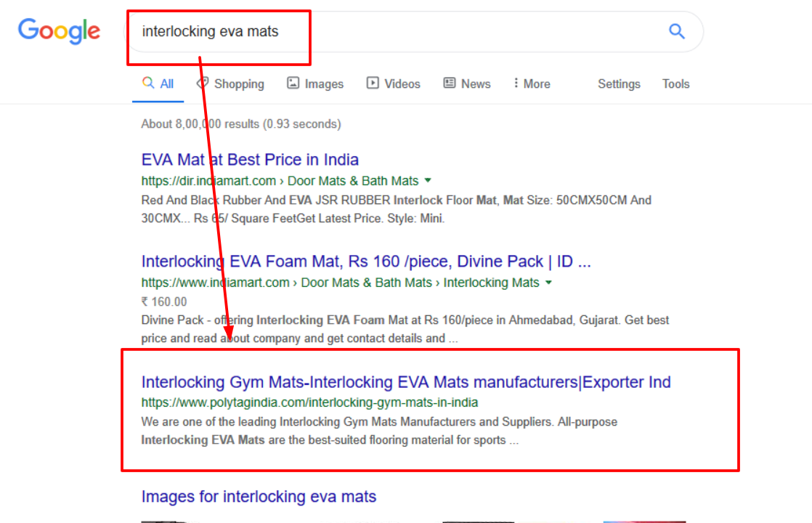Open 'Interlocking EVA Foam Mat, Rs 160' result
This screenshot has height=523, width=812.
366,261
